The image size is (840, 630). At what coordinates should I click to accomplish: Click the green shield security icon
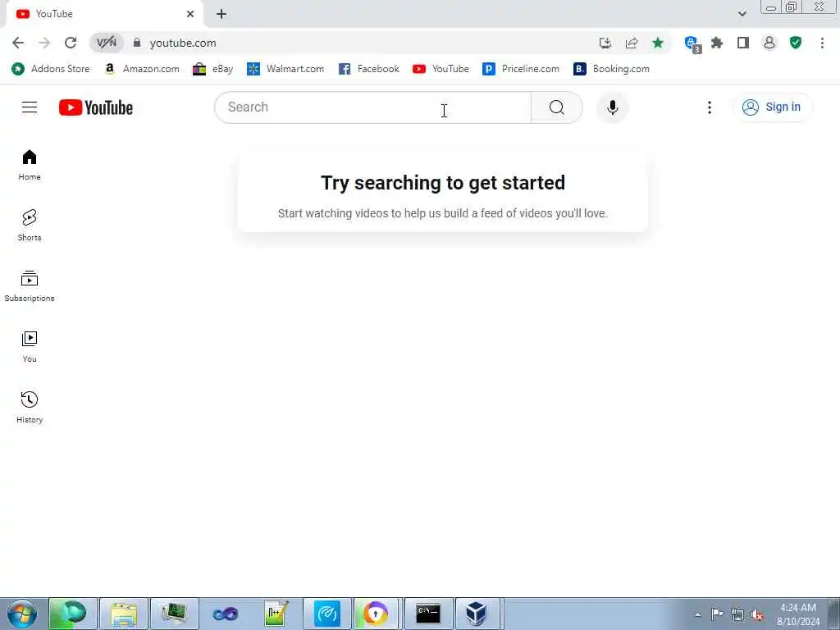click(x=796, y=43)
